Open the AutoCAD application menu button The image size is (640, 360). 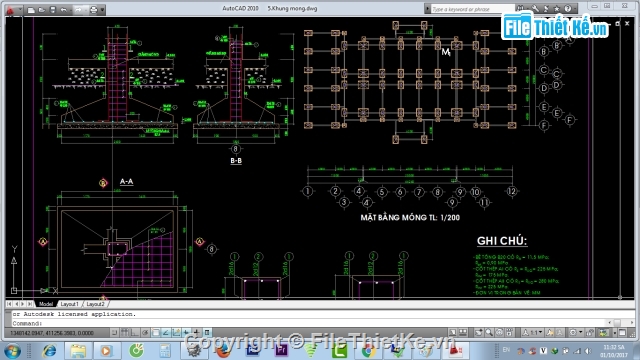pos(10,9)
